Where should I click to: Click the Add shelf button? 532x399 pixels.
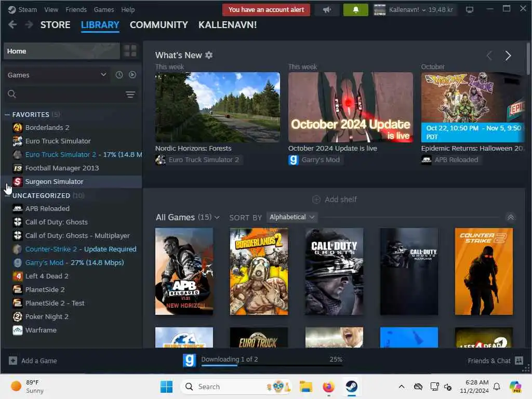coord(335,199)
